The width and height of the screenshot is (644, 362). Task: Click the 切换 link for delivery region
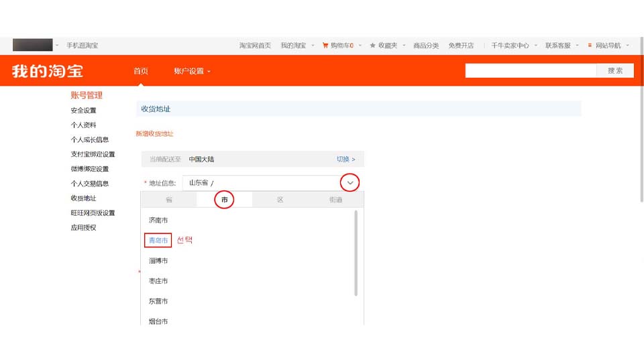[x=346, y=160]
